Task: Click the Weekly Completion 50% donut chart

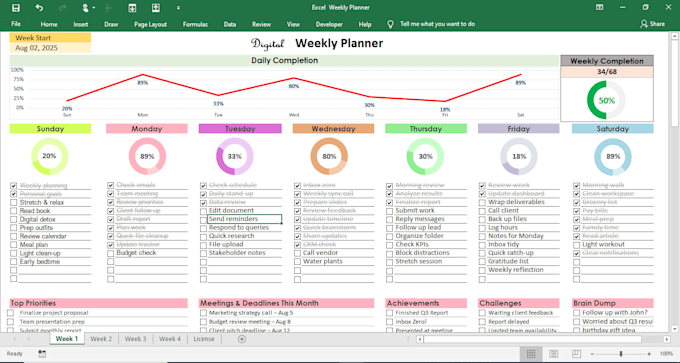Action: tap(606, 101)
